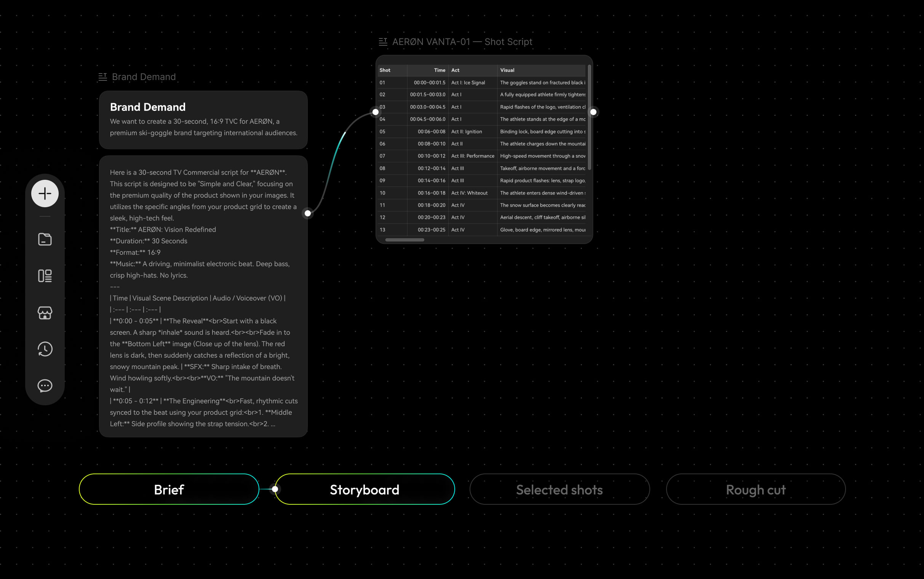Click the Act column header
The image size is (924, 579).
473,70
